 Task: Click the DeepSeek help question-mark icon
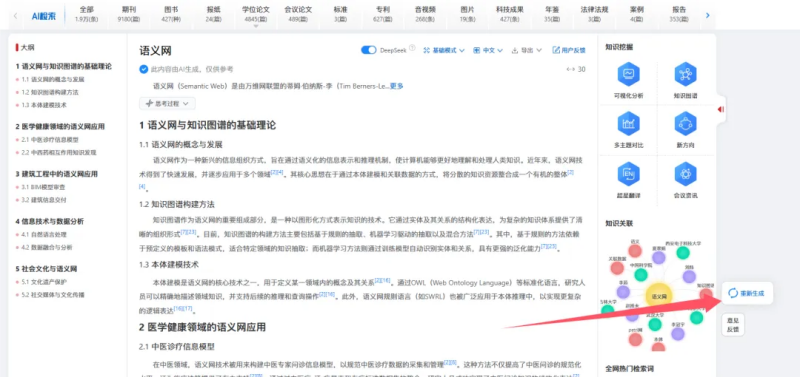(x=412, y=48)
